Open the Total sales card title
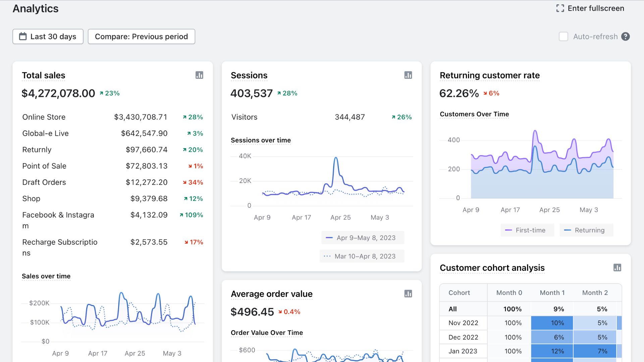 [x=44, y=75]
